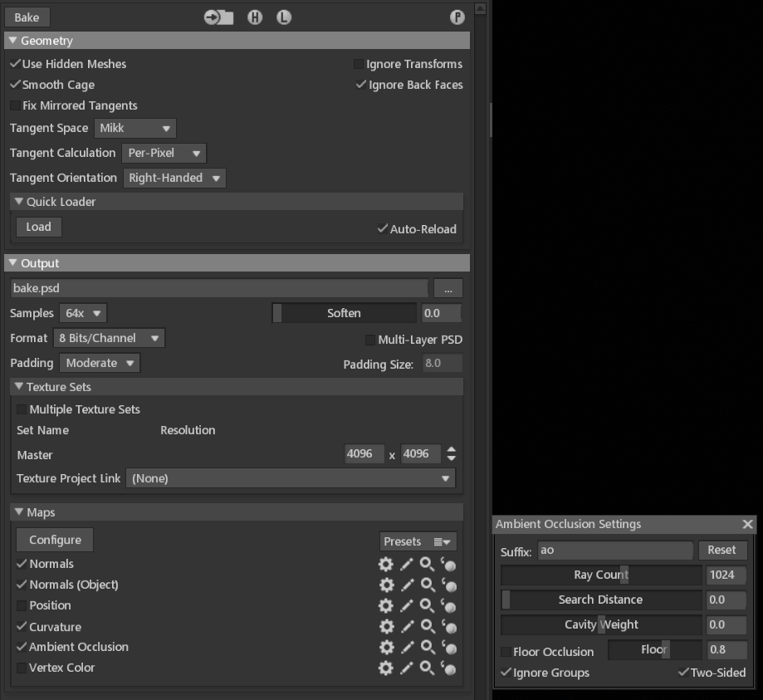Toggle Auto-Reload checkbox
The image size is (763, 700).
point(383,229)
